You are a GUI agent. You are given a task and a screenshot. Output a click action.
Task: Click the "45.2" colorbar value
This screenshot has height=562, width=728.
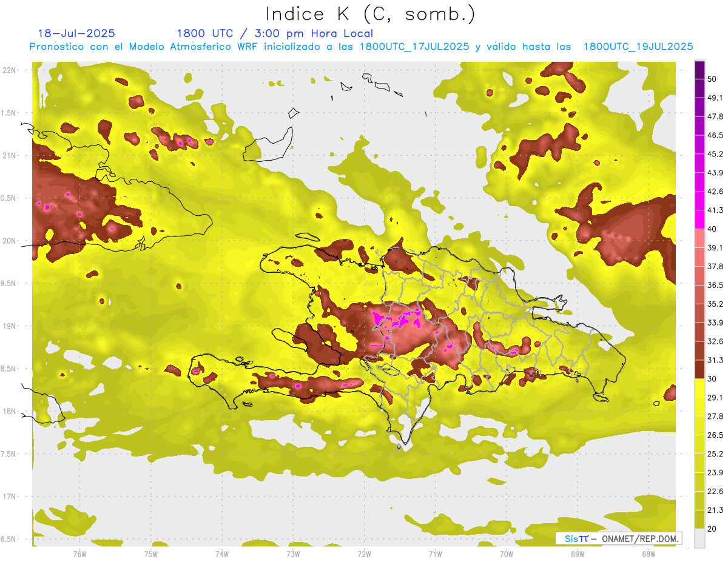(x=715, y=154)
